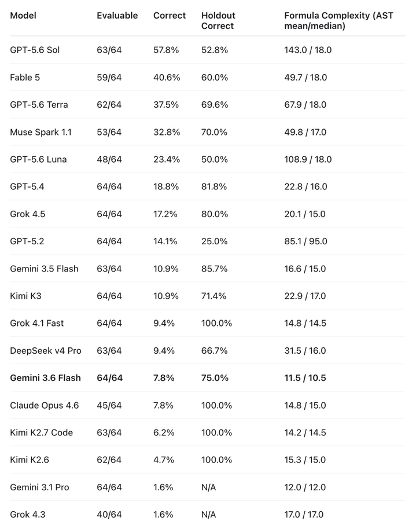Image resolution: width=405 pixels, height=532 pixels.
Task: Click the Kimi K2.7 Code model name
Action: tap(42, 432)
